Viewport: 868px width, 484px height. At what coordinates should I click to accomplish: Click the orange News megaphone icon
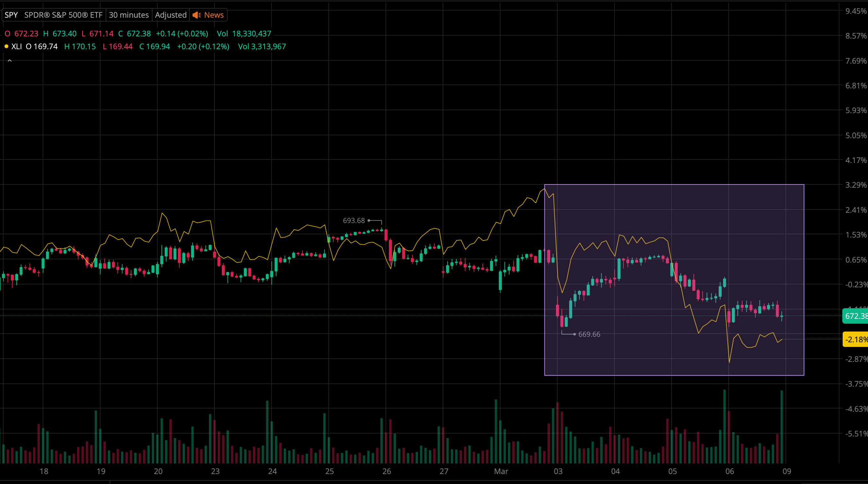click(196, 15)
